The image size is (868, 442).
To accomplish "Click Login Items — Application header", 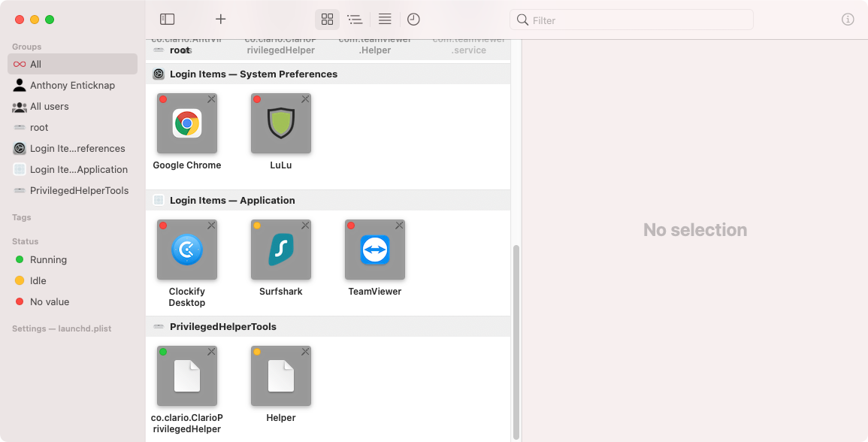I will (328, 201).
